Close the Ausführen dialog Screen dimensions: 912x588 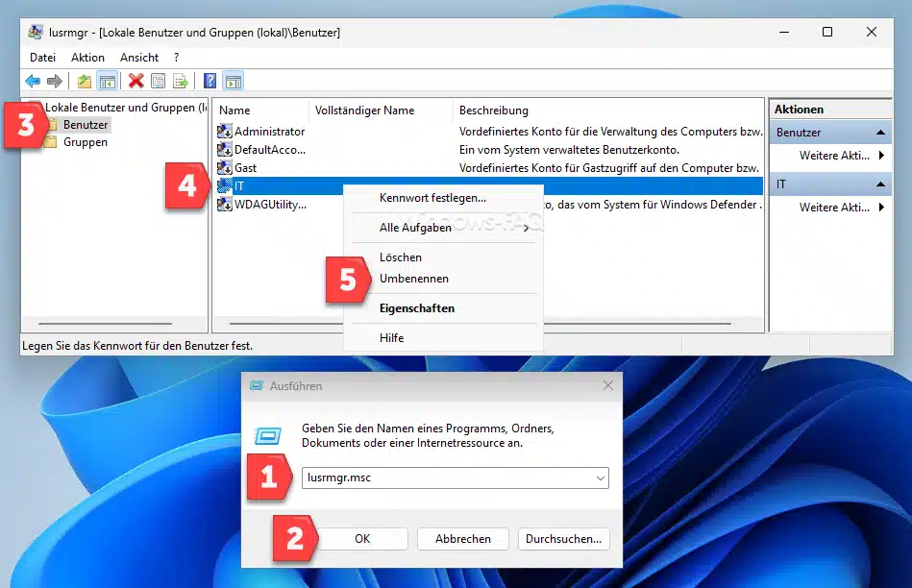click(607, 385)
